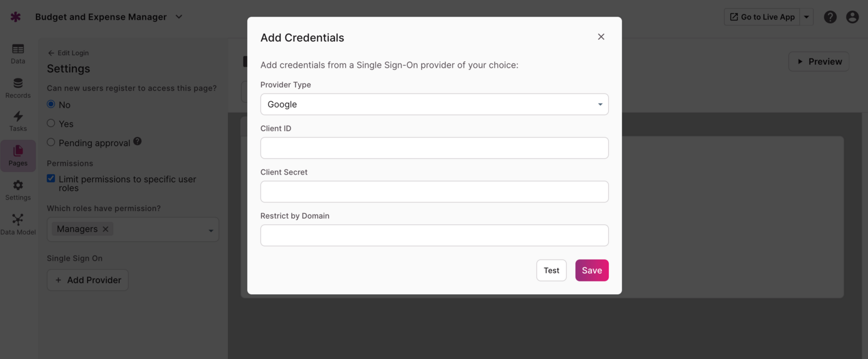
Task: Go back via the Edit Login link
Action: click(68, 53)
